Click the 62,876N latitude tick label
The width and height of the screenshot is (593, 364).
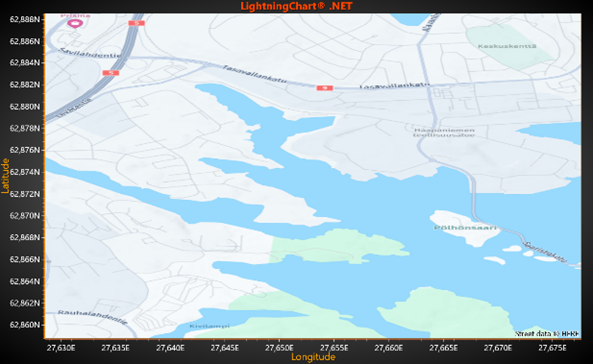pos(25,150)
